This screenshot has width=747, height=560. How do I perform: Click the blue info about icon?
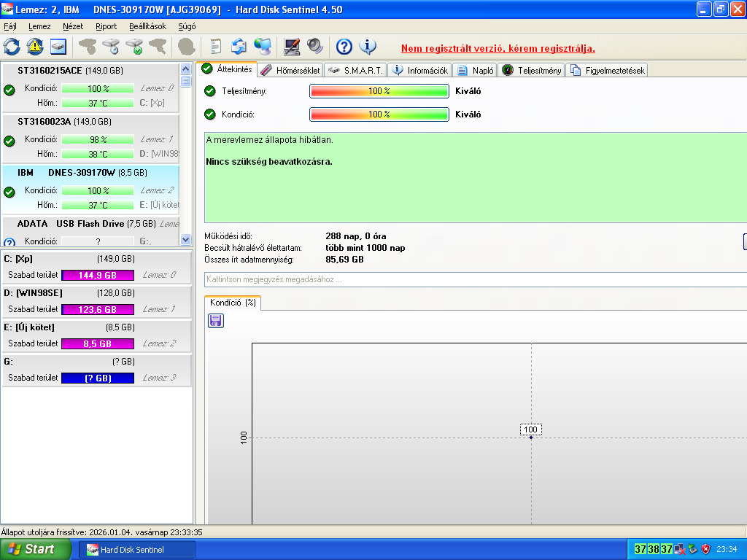[368, 47]
